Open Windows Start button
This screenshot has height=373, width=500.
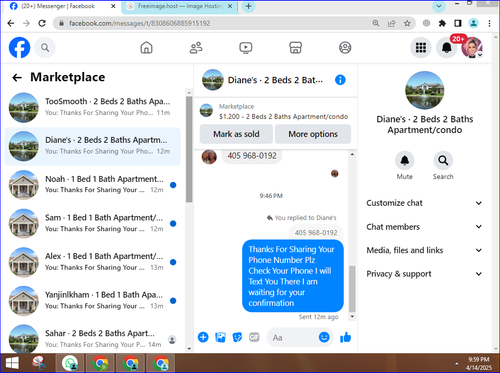12,363
